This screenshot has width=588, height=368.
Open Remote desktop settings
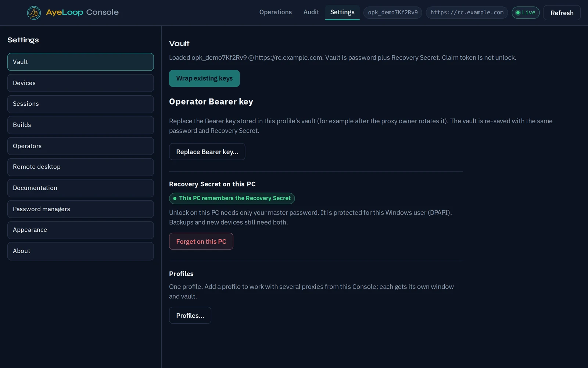pos(80,167)
